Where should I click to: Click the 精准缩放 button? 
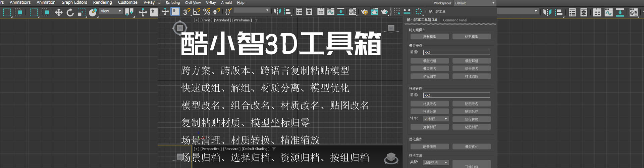[471, 76]
